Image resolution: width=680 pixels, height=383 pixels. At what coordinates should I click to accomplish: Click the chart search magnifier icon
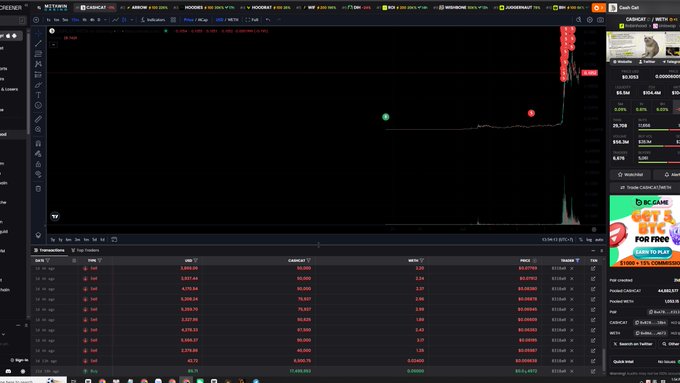[x=579, y=20]
